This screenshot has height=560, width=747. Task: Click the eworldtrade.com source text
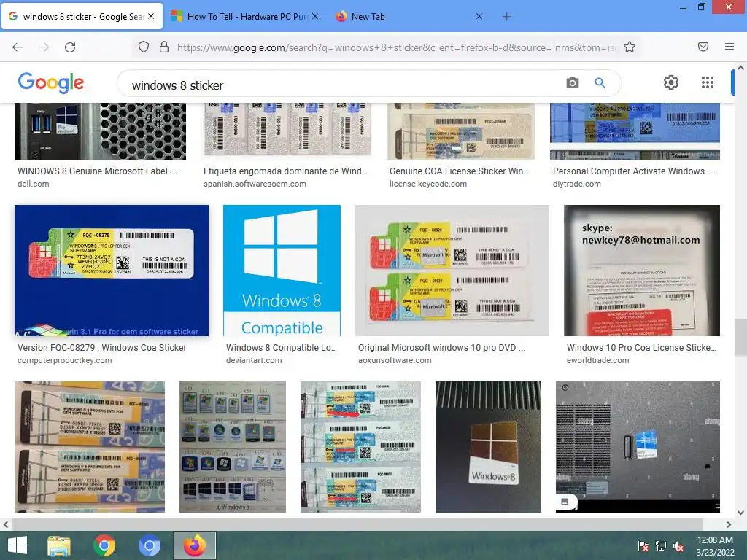pyautogui.click(x=598, y=360)
